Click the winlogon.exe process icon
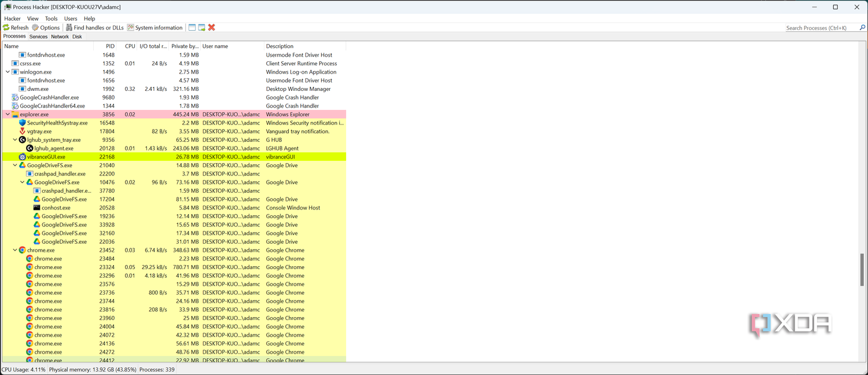 point(15,72)
